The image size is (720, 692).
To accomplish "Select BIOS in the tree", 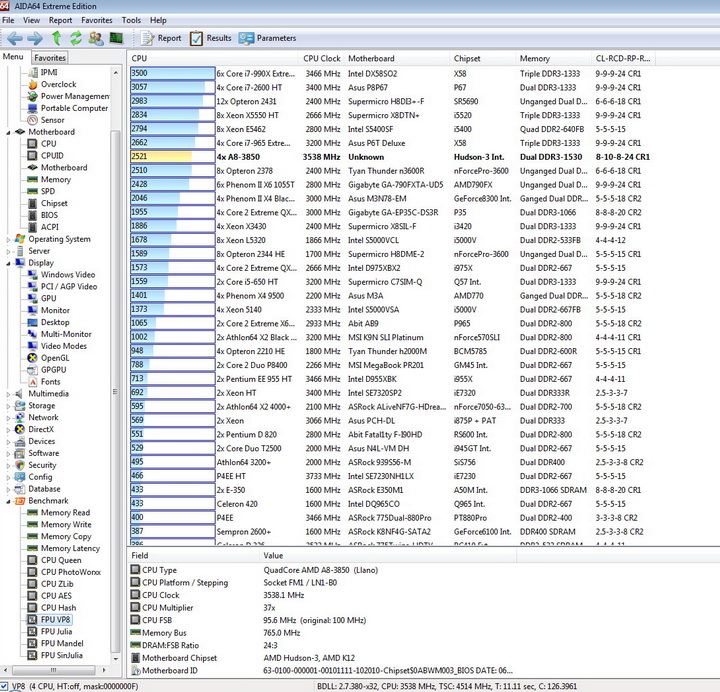I will click(49, 215).
